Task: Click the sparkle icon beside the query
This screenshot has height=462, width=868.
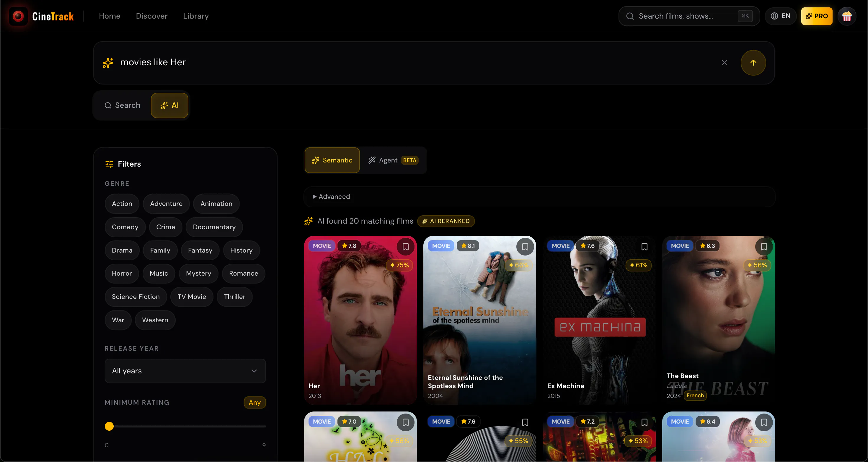Action: [108, 62]
